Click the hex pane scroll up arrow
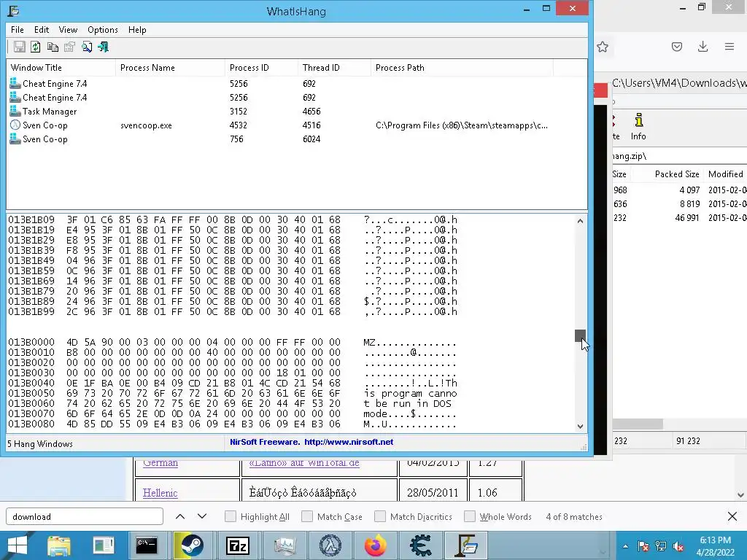Image resolution: width=747 pixels, height=560 pixels. (x=580, y=220)
